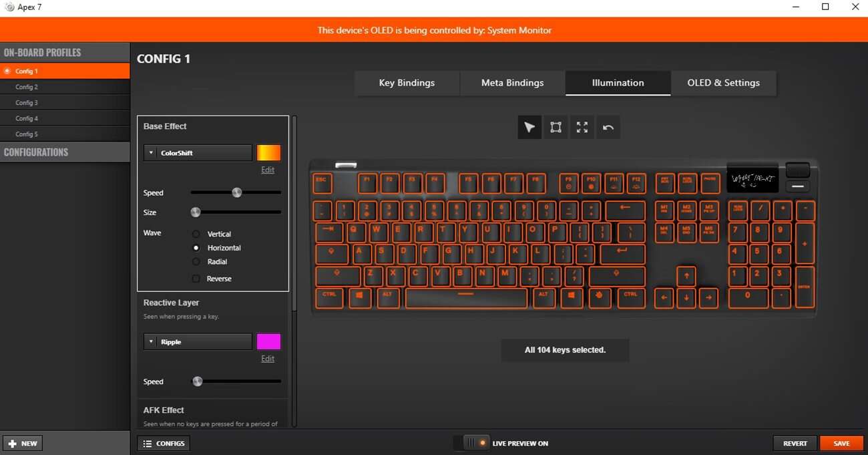Enable the Reverse wave checkbox
868x455 pixels.
196,279
